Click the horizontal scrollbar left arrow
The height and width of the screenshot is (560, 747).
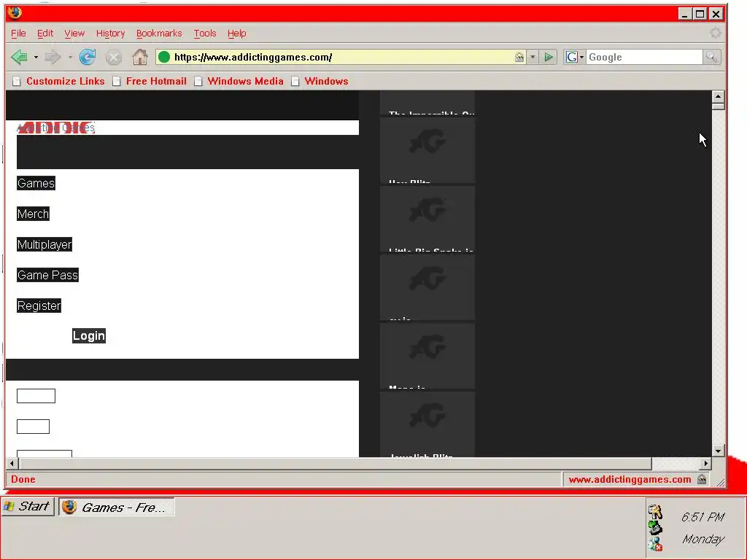[12, 463]
